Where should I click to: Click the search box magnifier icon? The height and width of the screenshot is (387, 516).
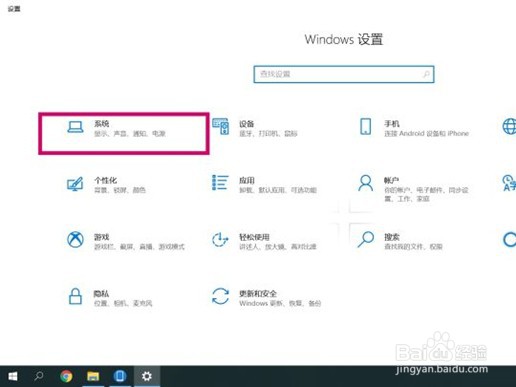pyautogui.click(x=426, y=74)
